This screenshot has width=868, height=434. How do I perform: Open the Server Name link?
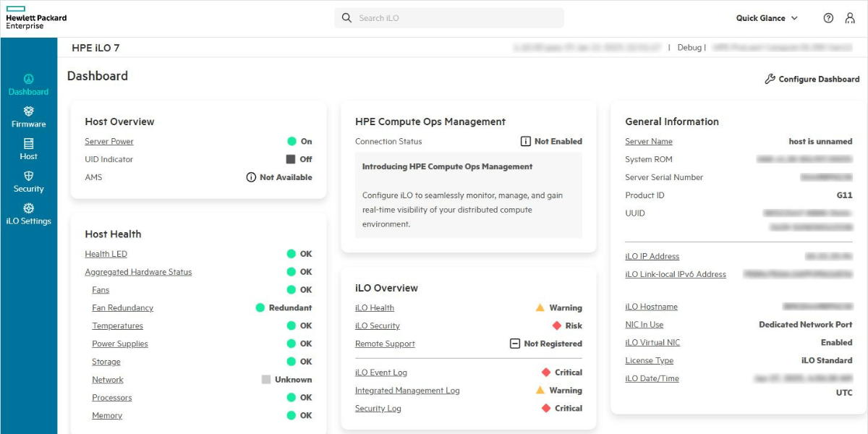[x=649, y=142]
